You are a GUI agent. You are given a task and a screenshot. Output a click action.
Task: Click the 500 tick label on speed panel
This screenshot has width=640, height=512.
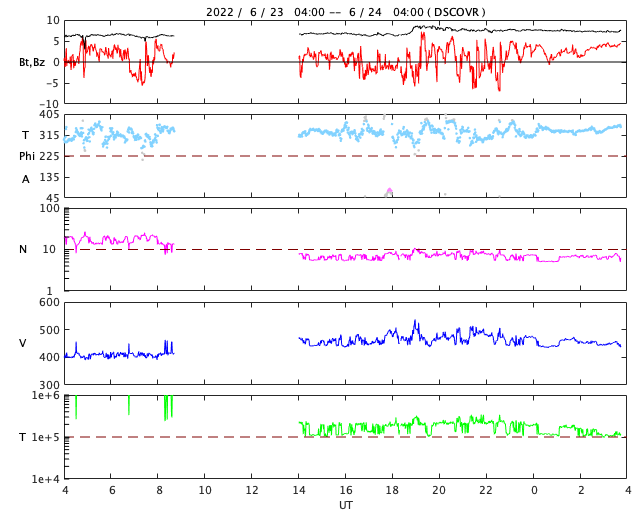[x=49, y=330]
